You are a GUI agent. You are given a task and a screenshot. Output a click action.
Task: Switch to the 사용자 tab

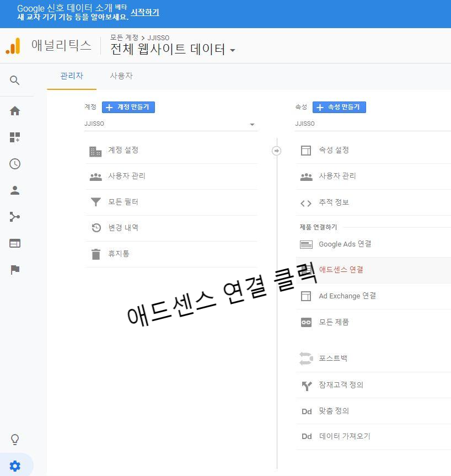pos(121,76)
